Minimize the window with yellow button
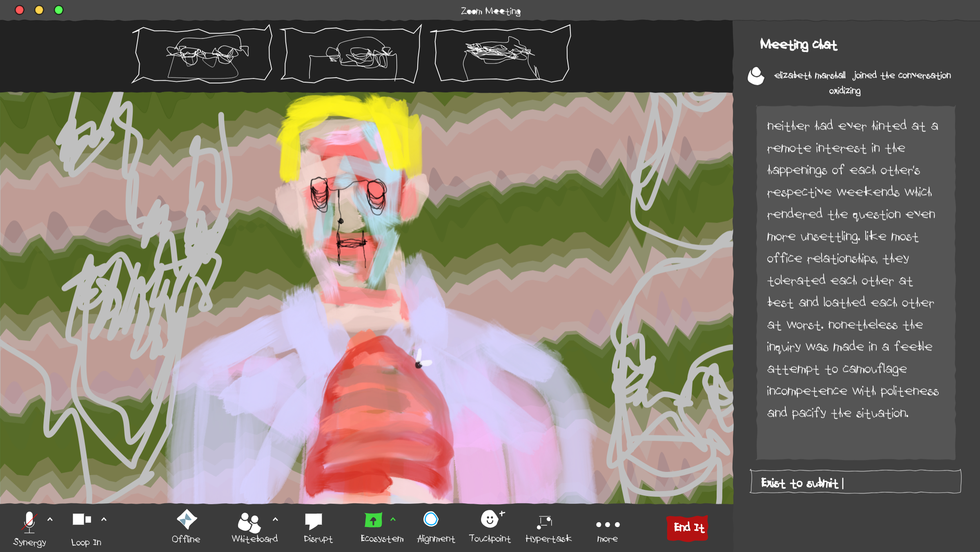Screen dimensions: 980x552 (x=39, y=10)
